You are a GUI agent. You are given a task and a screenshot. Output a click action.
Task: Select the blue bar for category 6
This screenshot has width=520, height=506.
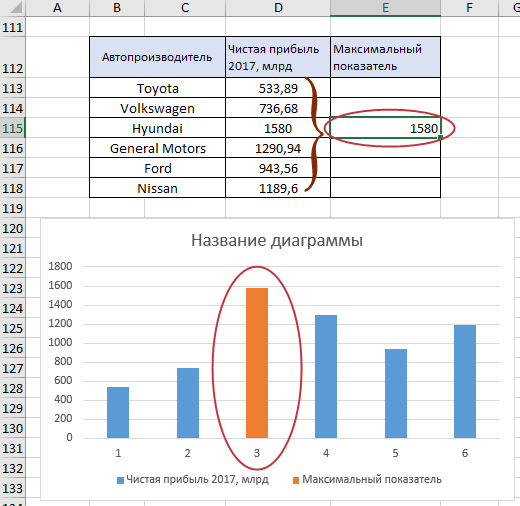[x=465, y=381]
